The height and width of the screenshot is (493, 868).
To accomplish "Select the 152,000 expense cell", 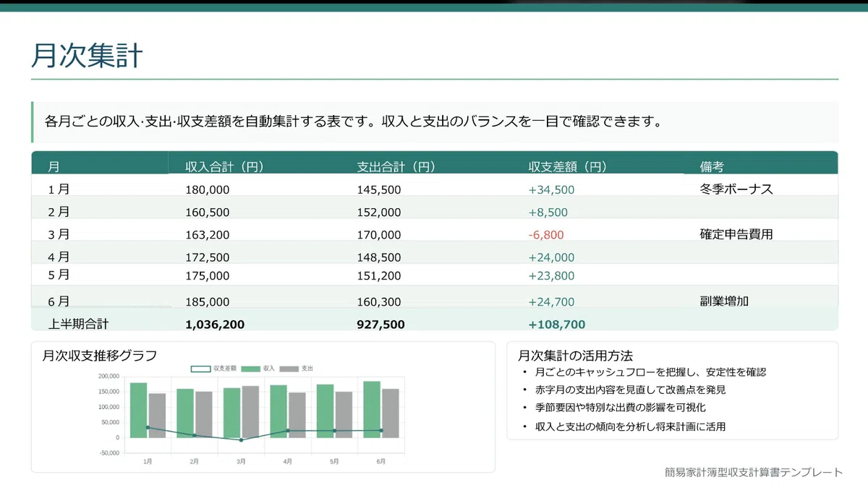I will [379, 213].
